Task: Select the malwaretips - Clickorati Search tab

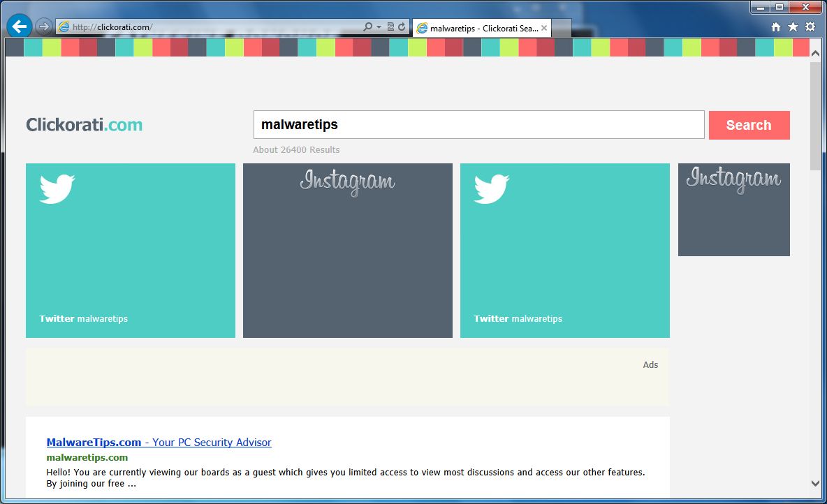Action: pos(482,29)
